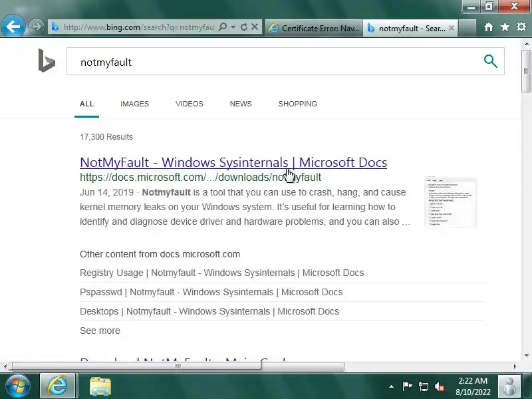Open the Windows Start menu orb
The image size is (532, 399).
coord(17,386)
